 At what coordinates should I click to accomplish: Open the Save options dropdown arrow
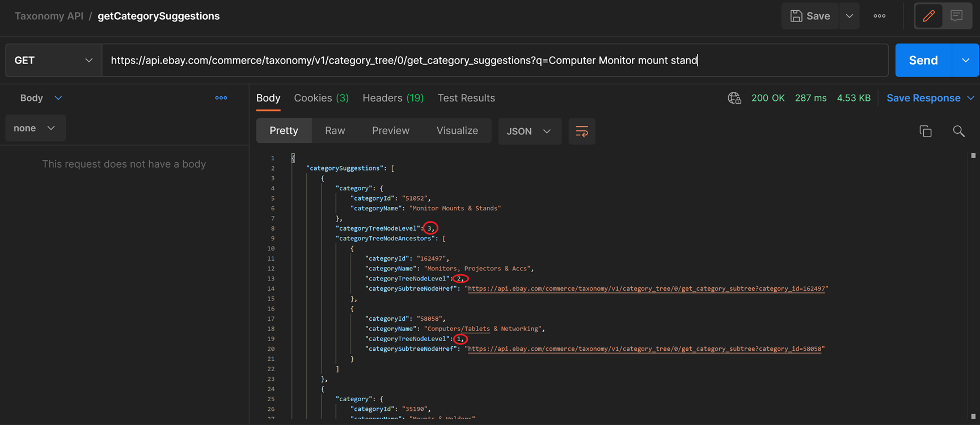pyautogui.click(x=849, y=16)
